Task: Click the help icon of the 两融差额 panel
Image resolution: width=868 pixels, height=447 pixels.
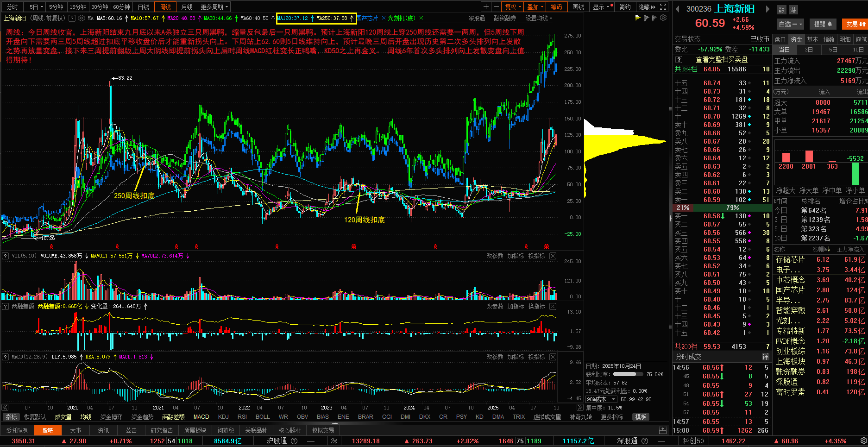Action: tap(6, 306)
